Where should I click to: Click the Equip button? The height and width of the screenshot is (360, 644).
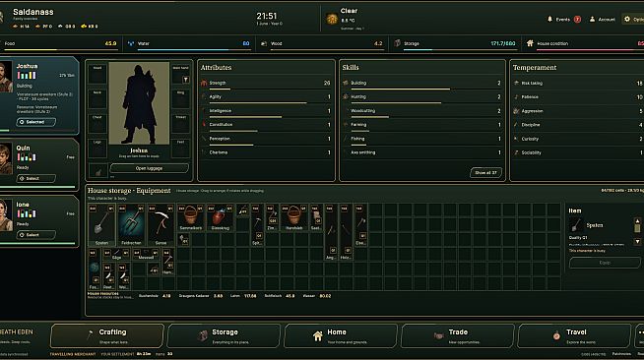click(x=605, y=263)
